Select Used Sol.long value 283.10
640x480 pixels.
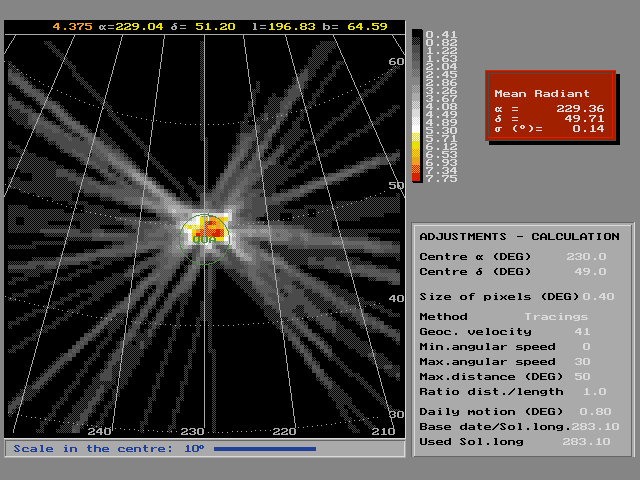tap(587, 442)
